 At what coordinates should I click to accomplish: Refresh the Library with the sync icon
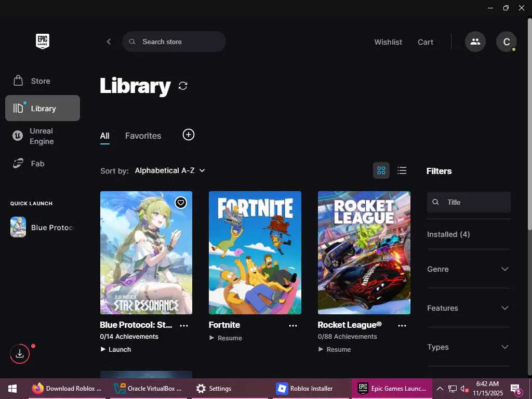183,86
